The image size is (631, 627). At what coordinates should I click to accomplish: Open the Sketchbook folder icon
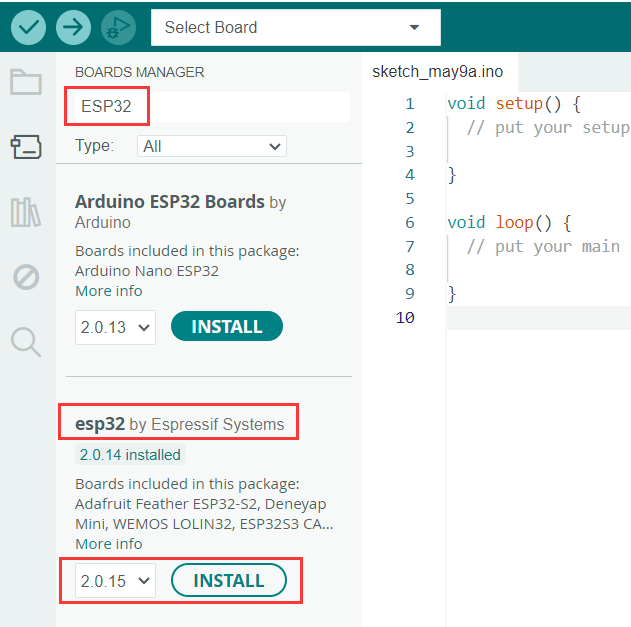[26, 82]
